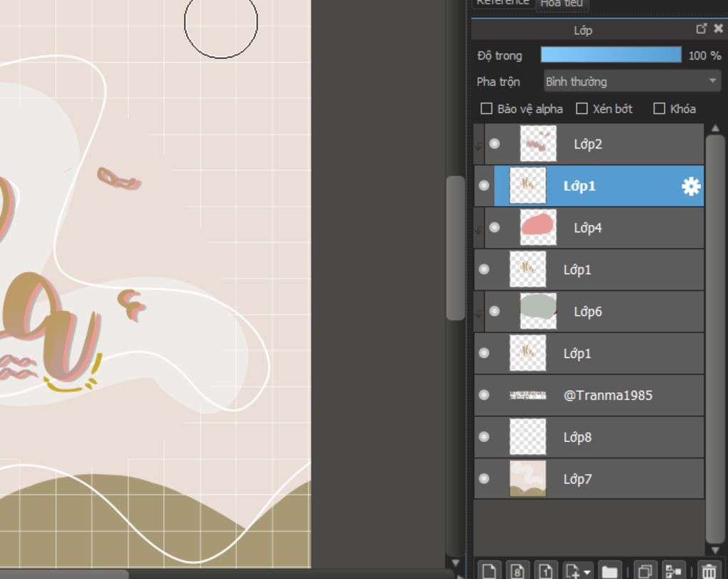Image resolution: width=728 pixels, height=579 pixels.
Task: Click the canvas scroll-down arrow
Action: pyautogui.click(x=456, y=563)
